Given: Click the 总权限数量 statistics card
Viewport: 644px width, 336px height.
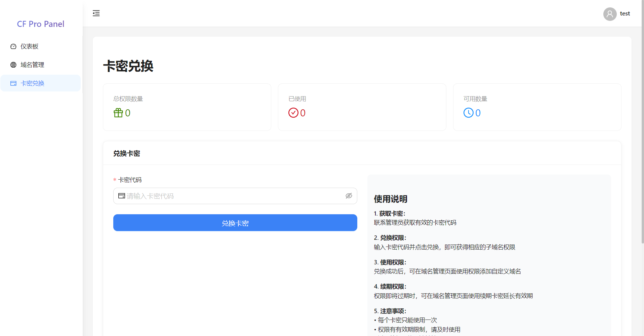Looking at the screenshot, I should [187, 107].
